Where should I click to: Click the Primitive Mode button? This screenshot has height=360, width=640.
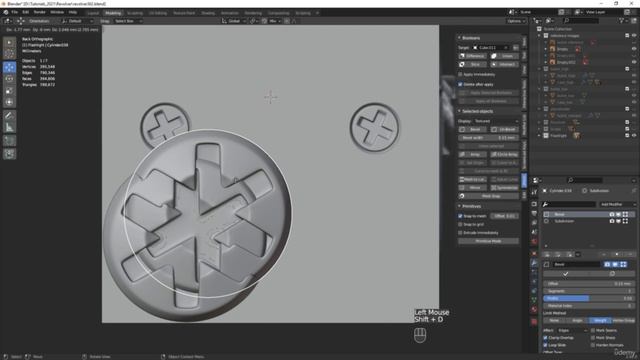point(489,241)
